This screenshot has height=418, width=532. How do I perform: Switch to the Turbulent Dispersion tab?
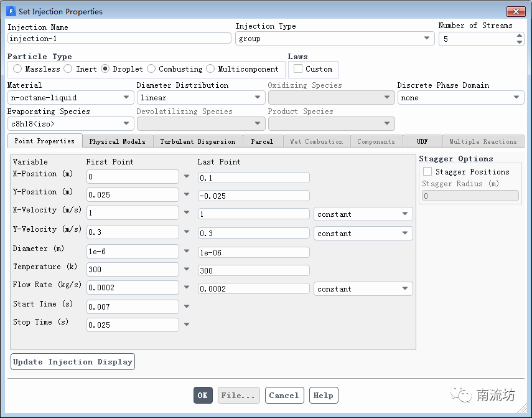197,141
